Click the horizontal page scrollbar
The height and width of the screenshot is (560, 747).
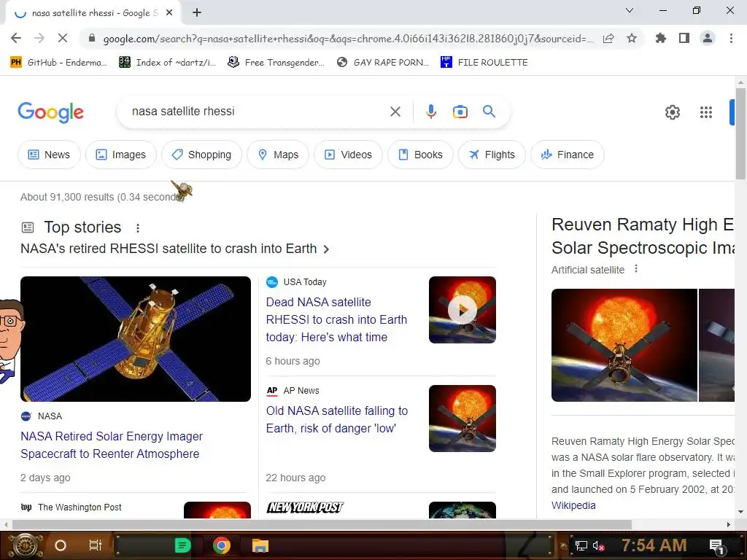[322, 524]
